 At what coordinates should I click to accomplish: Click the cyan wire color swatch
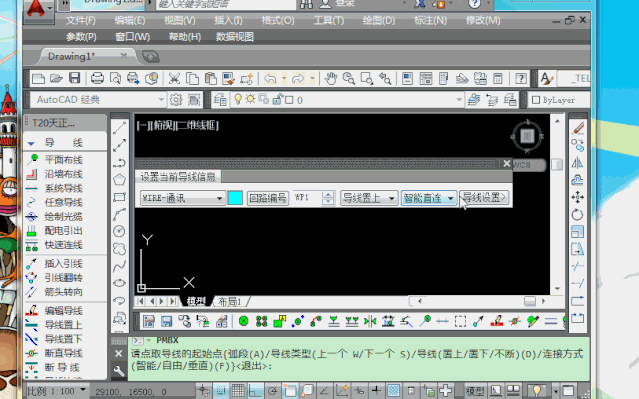click(x=235, y=198)
